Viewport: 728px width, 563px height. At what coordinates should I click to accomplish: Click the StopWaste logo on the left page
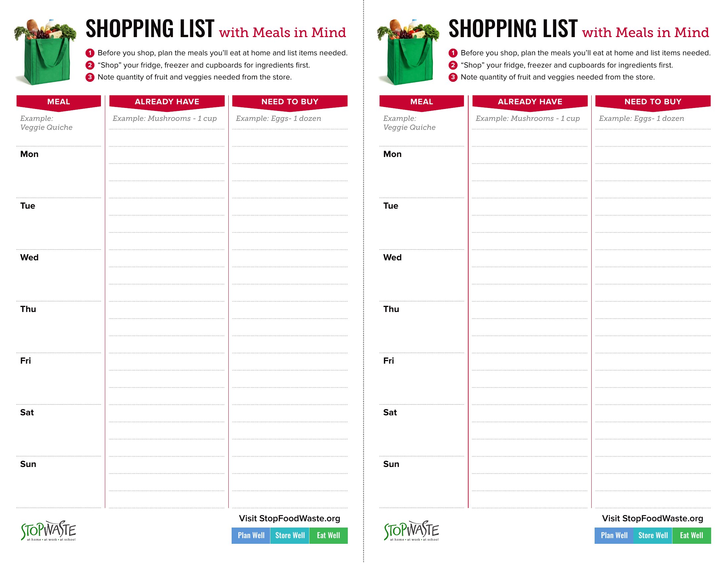point(49,530)
